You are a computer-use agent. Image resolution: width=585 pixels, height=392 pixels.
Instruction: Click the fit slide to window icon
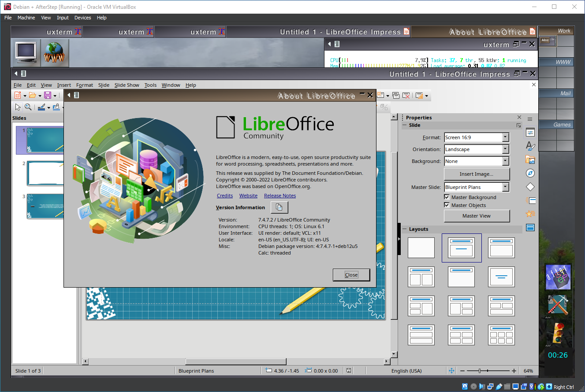tap(451, 371)
